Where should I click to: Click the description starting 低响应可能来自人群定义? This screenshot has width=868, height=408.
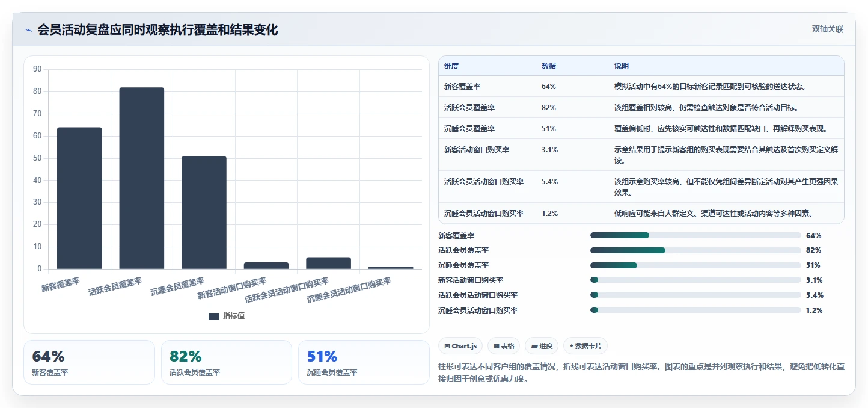point(714,213)
